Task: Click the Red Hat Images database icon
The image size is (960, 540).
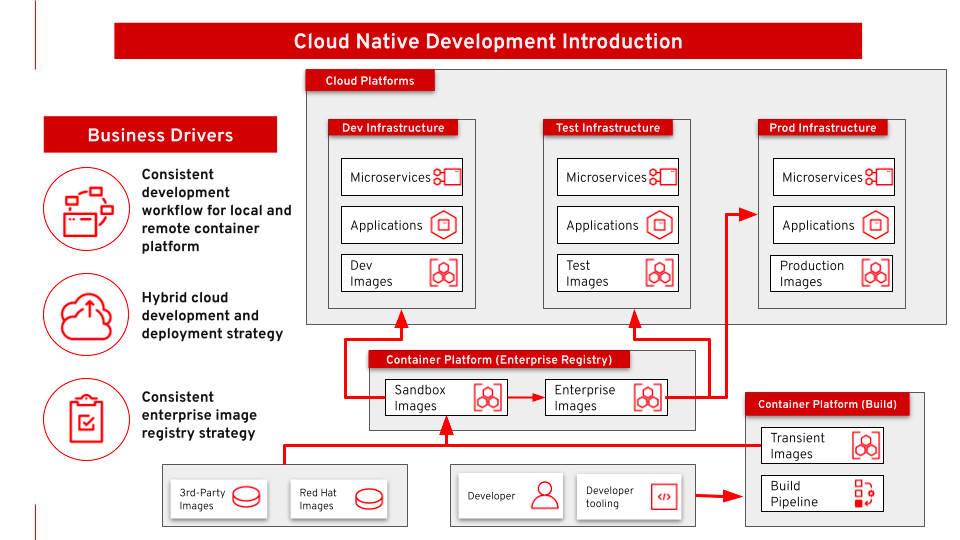Action: (369, 498)
